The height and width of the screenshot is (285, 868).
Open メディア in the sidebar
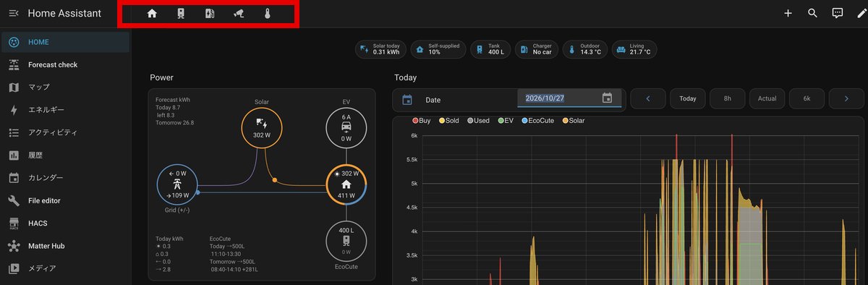point(66,268)
